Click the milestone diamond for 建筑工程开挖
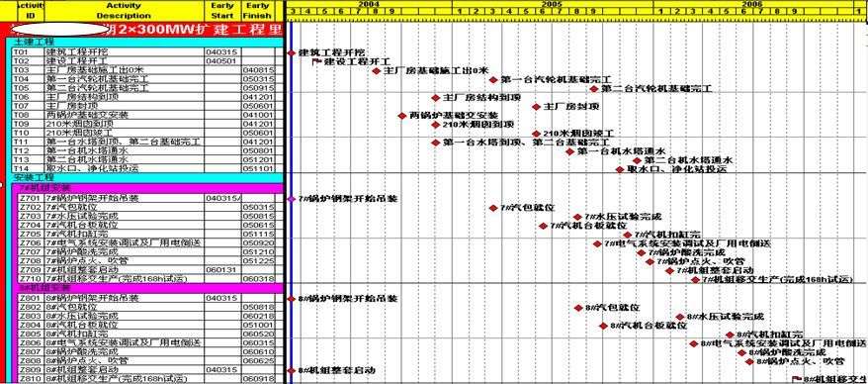Viewport: 868px width, 384px height. pos(292,52)
